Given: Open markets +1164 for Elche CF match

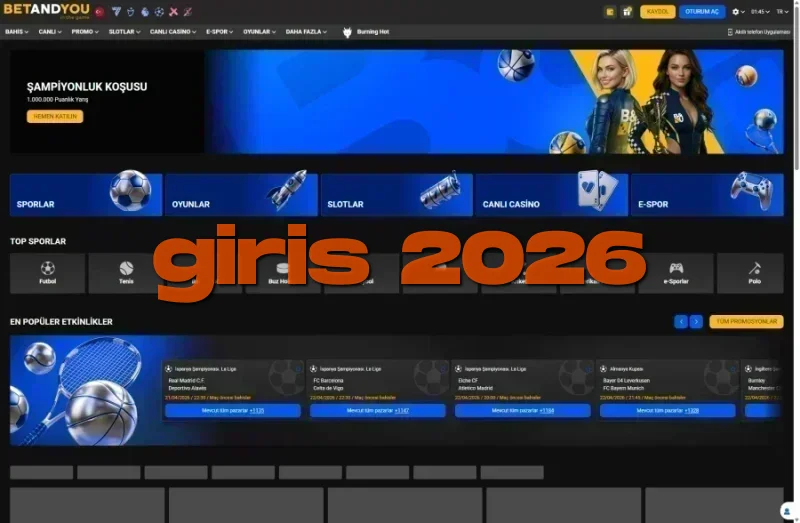Looking at the screenshot, I should click(x=522, y=411).
